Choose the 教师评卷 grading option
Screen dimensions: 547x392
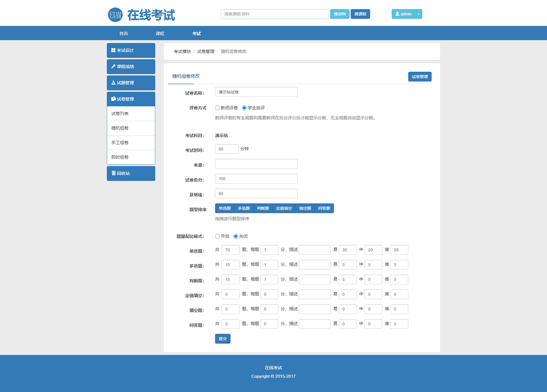pyautogui.click(x=217, y=108)
